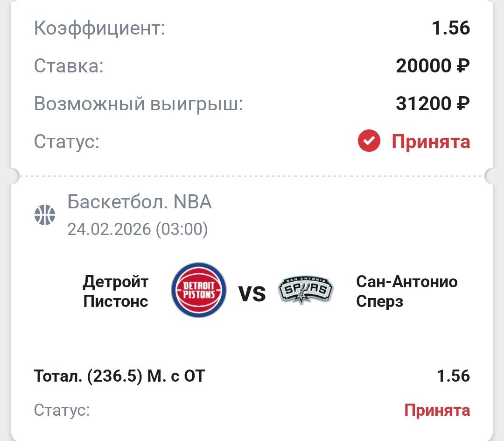Select the Детройт Пистонс team name
This screenshot has width=504, height=441.
[116, 292]
